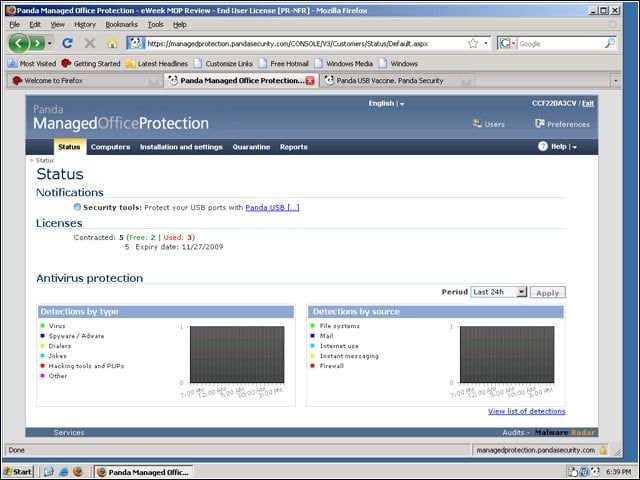Open Installation and settings tab
Screen dimensions: 640x480
pyautogui.click(x=181, y=147)
